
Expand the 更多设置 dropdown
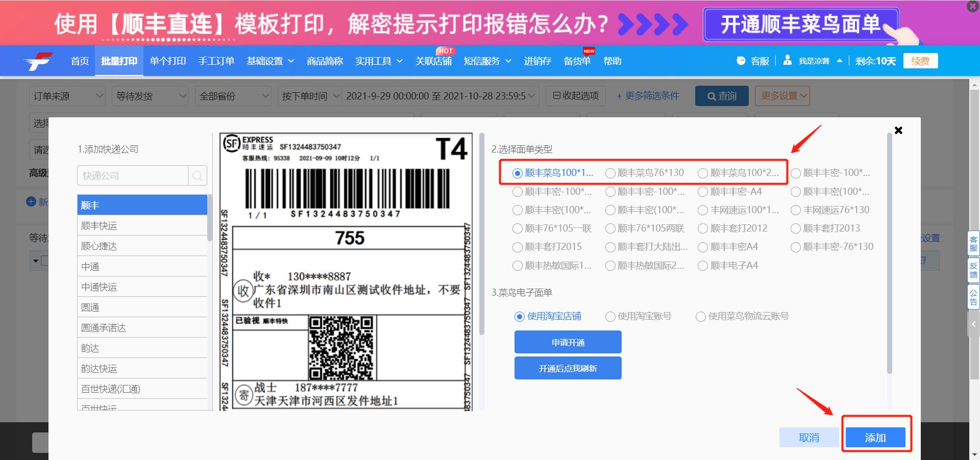click(782, 96)
